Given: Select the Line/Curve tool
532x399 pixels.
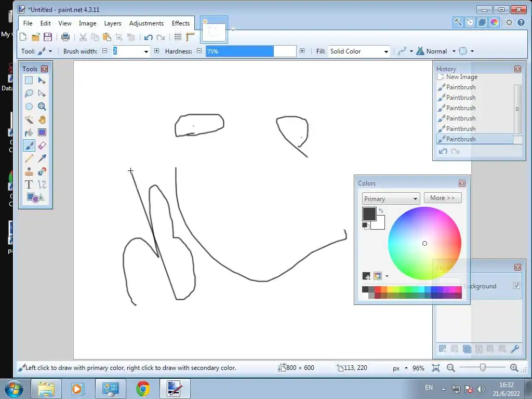Looking at the screenshot, I should coord(42,184).
